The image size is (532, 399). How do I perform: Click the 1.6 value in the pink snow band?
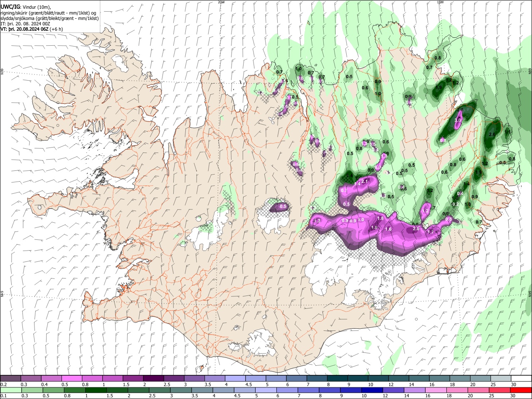(x=389, y=229)
